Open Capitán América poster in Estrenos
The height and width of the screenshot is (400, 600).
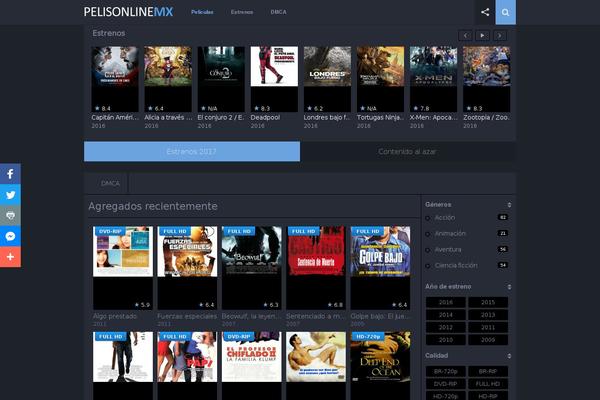[x=115, y=79]
